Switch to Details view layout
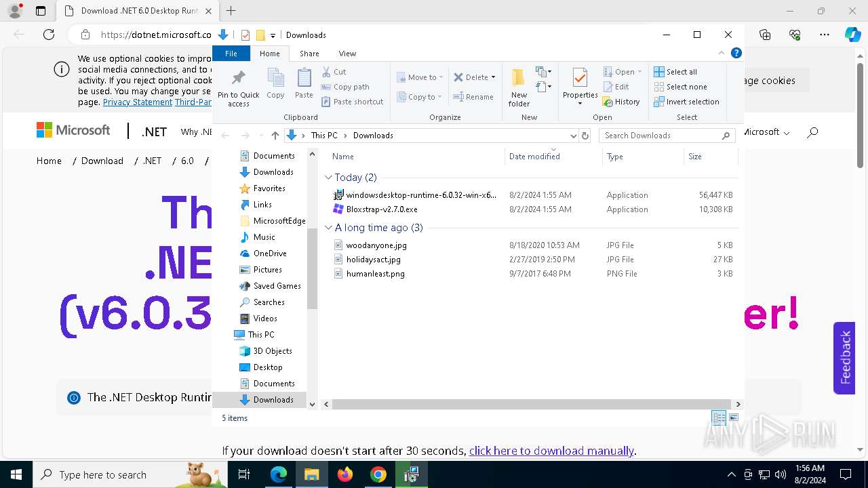Screen dimensions: 868x488 click(x=719, y=418)
